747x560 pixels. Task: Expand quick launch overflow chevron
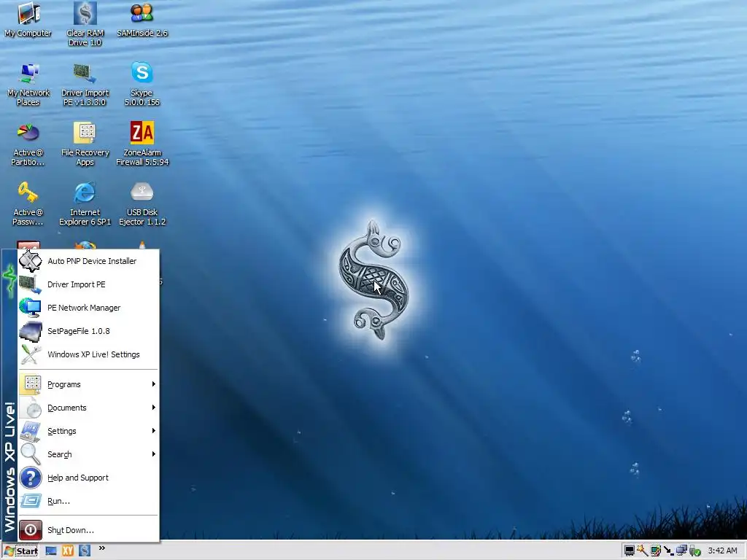[101, 548]
